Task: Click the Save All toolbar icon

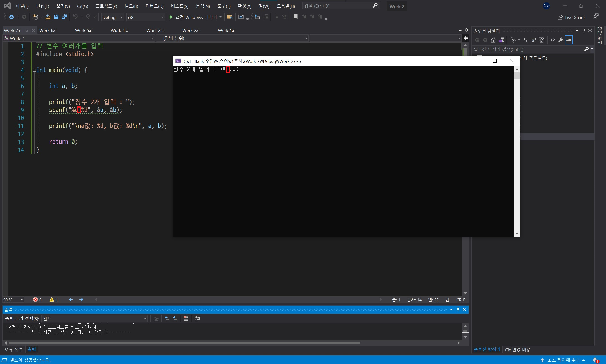Action: (x=64, y=17)
